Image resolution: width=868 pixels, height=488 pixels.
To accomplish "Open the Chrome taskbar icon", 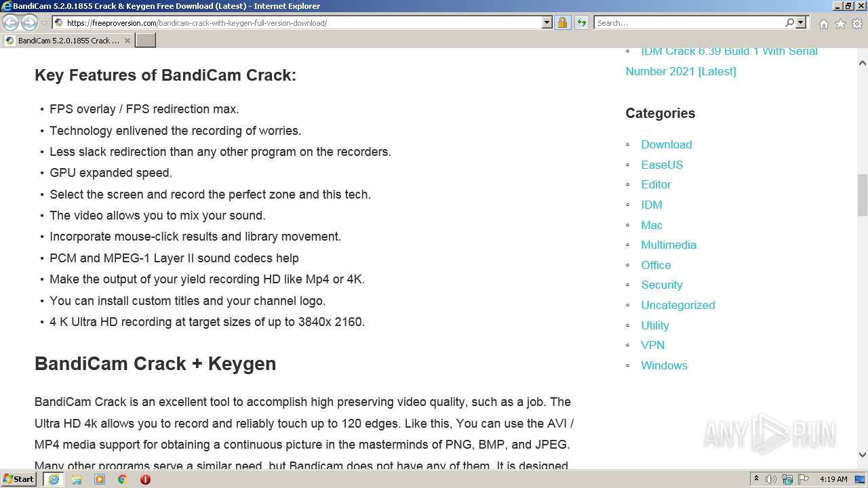I will pos(123,479).
